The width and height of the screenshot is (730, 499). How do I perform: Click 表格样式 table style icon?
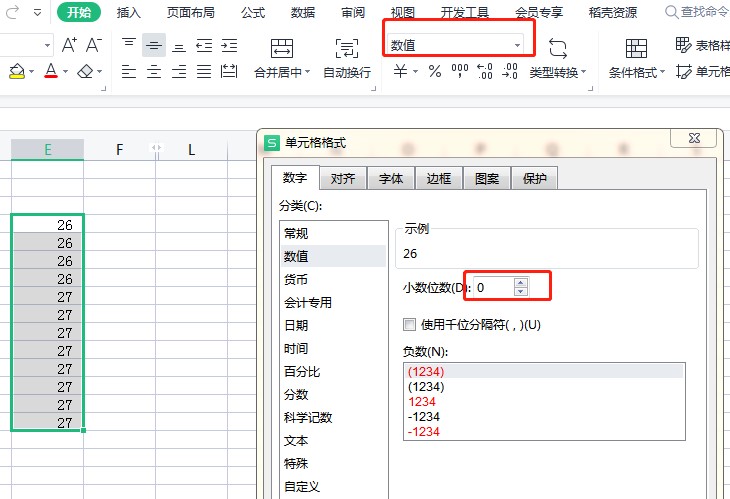[x=683, y=45]
